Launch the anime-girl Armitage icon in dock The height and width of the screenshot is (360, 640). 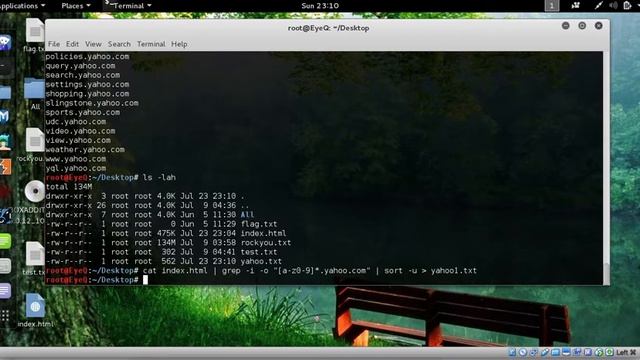coord(5,142)
